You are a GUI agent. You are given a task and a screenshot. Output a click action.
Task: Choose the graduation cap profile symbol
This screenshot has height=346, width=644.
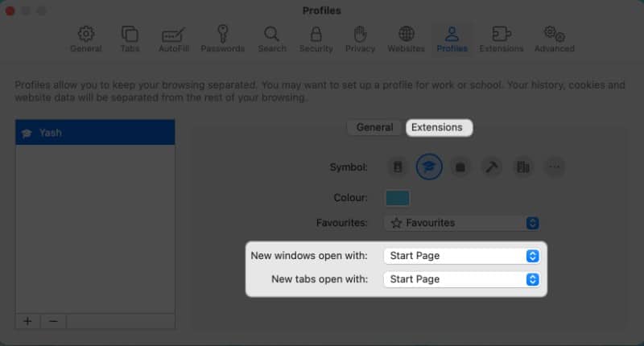click(429, 167)
